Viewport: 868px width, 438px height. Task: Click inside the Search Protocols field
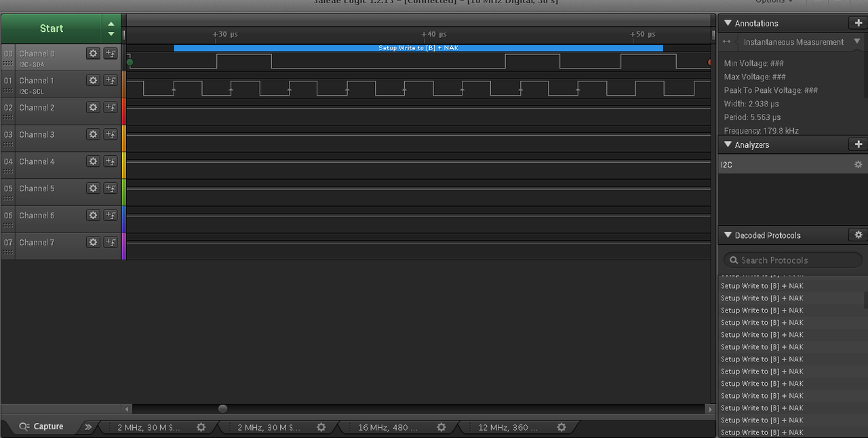[x=793, y=260]
